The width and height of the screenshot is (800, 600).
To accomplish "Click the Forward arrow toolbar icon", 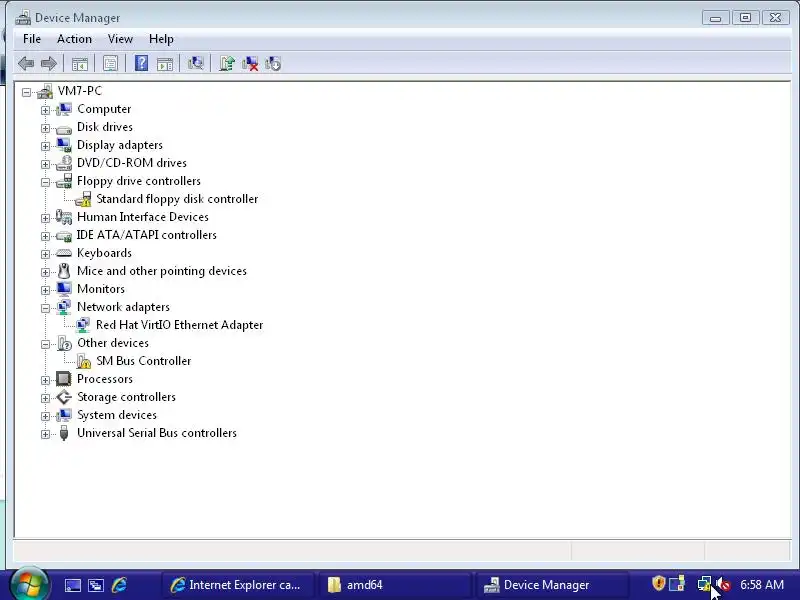I will [48, 63].
